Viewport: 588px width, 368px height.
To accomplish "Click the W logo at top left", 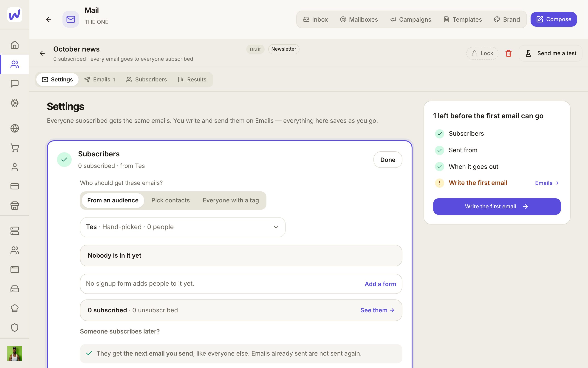I will pyautogui.click(x=14, y=14).
